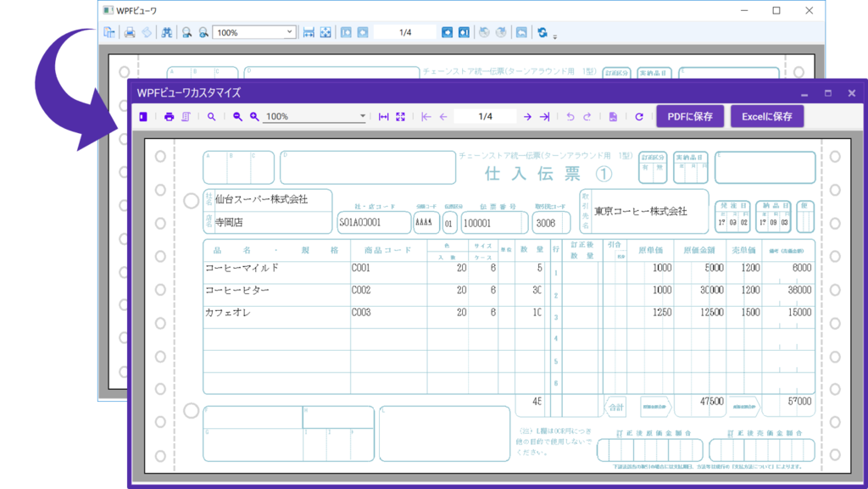Click カフェオレ product row name
Image resolution: width=868 pixels, height=489 pixels.
pos(228,313)
